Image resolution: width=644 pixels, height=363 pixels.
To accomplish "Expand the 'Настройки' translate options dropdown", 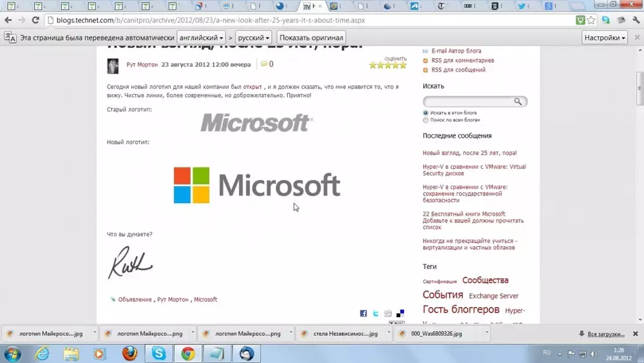I will tap(605, 37).
